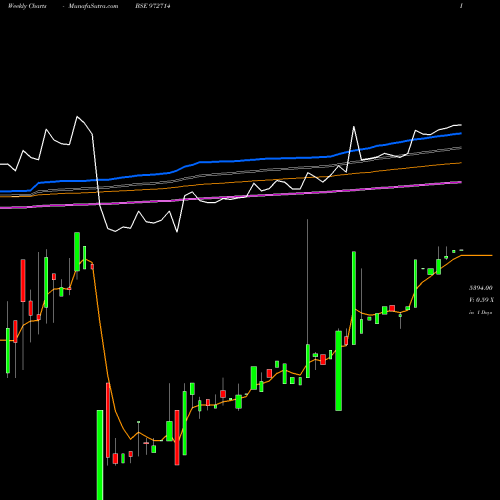The height and width of the screenshot is (500, 500).
Task: Click the volume "V: 0.39 X" label
Action: (481, 300)
